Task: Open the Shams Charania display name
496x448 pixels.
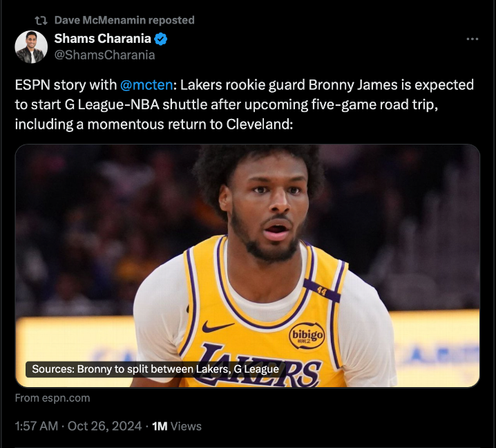Action: tap(102, 39)
